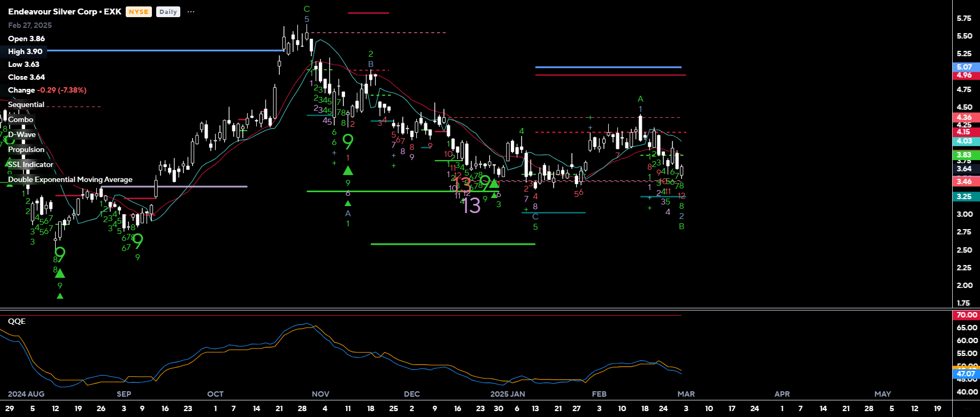This screenshot has height=417, width=980.
Task: Click the NYSE exchange badge
Action: (x=139, y=12)
